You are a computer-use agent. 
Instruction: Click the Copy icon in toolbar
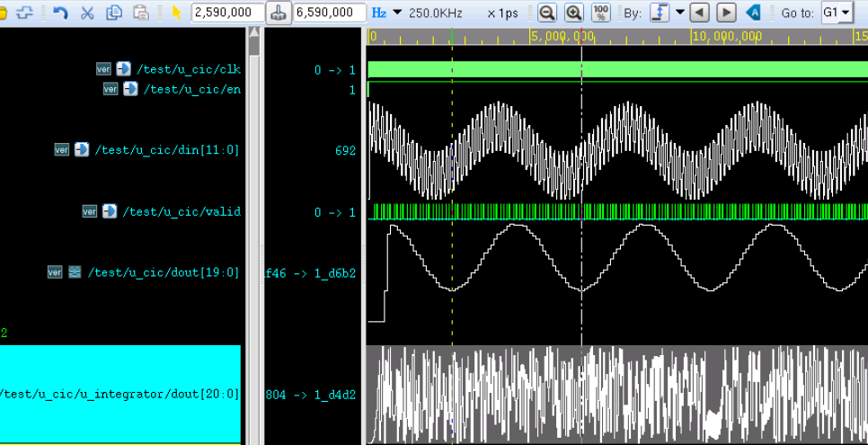[x=114, y=13]
